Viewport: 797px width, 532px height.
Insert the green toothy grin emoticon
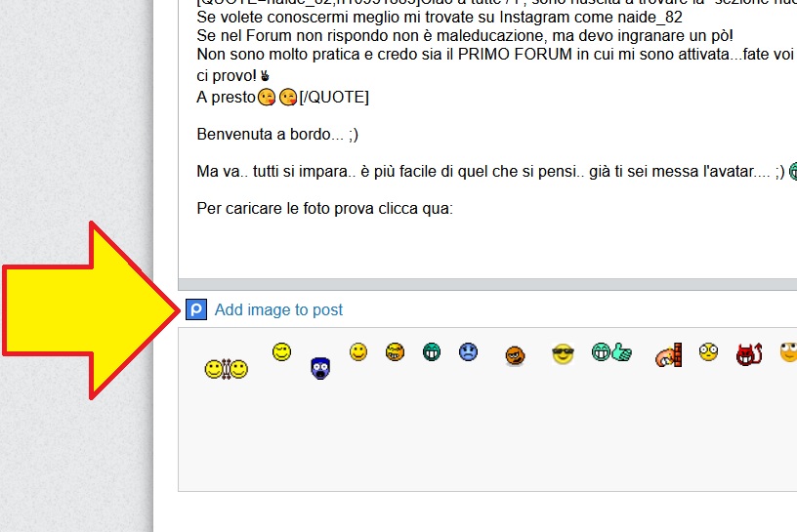pyautogui.click(x=432, y=351)
